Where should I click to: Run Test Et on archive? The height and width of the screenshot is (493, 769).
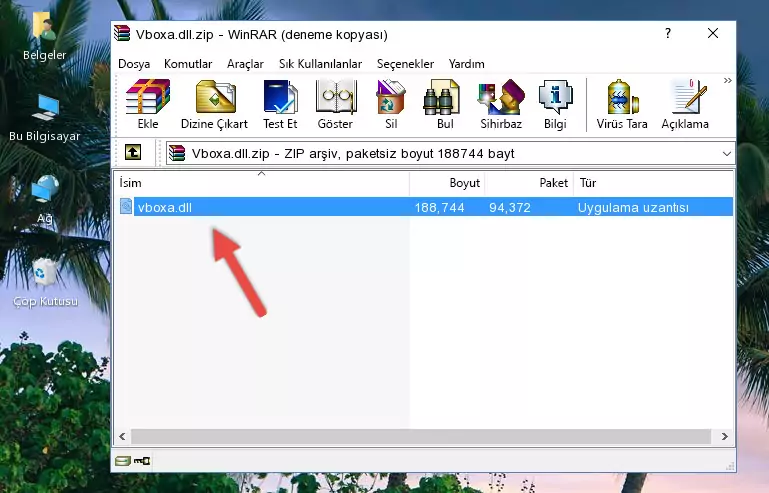[280, 104]
